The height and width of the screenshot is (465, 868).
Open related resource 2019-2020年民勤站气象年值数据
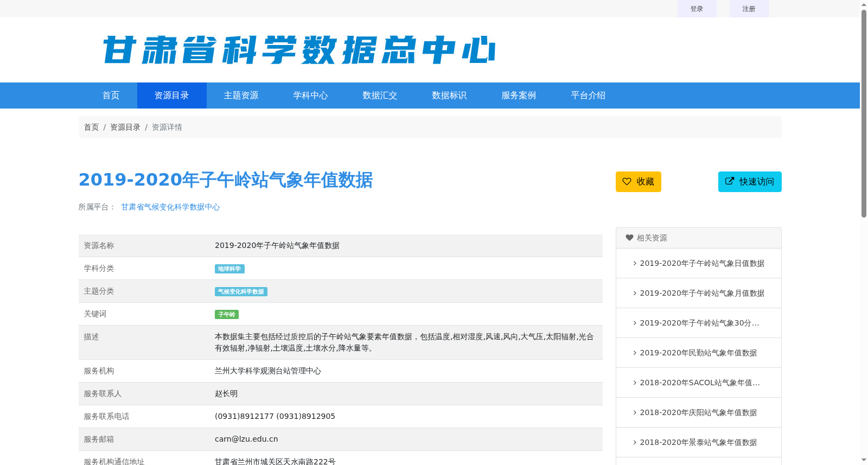pos(698,353)
